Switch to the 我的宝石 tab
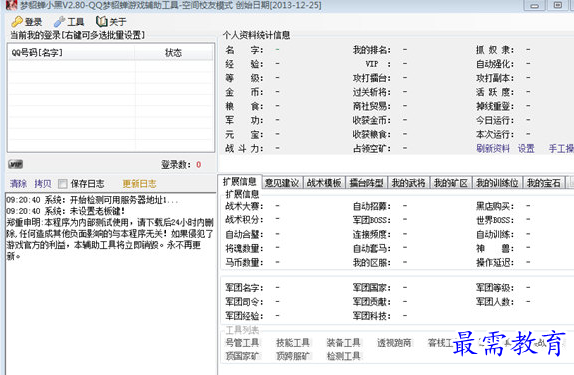The height and width of the screenshot is (375, 574). click(x=544, y=183)
